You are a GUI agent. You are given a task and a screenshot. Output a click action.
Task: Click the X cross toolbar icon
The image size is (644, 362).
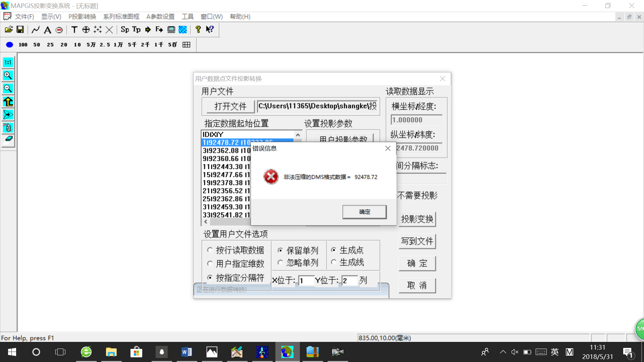click(x=109, y=29)
